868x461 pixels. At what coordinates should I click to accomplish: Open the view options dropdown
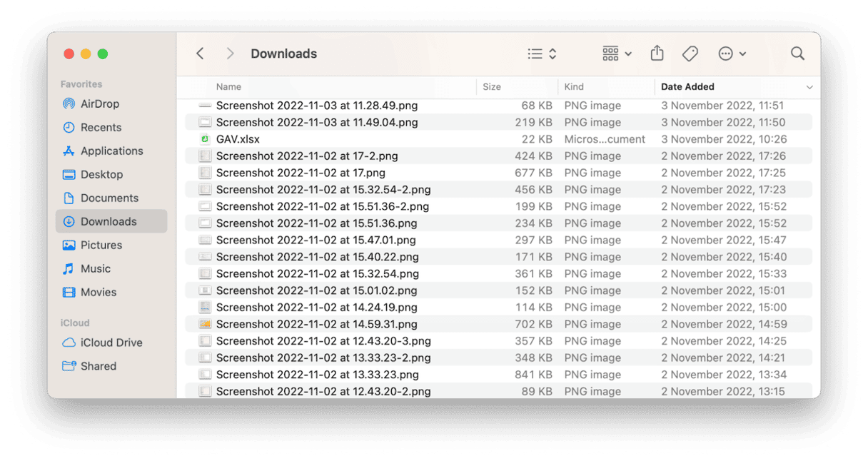coord(541,54)
